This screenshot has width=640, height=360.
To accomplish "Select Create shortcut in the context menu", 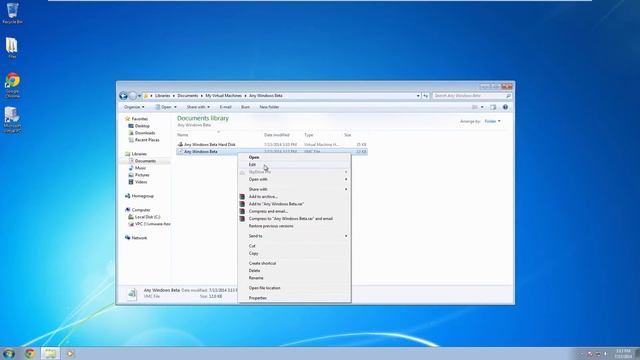I will click(294, 263).
